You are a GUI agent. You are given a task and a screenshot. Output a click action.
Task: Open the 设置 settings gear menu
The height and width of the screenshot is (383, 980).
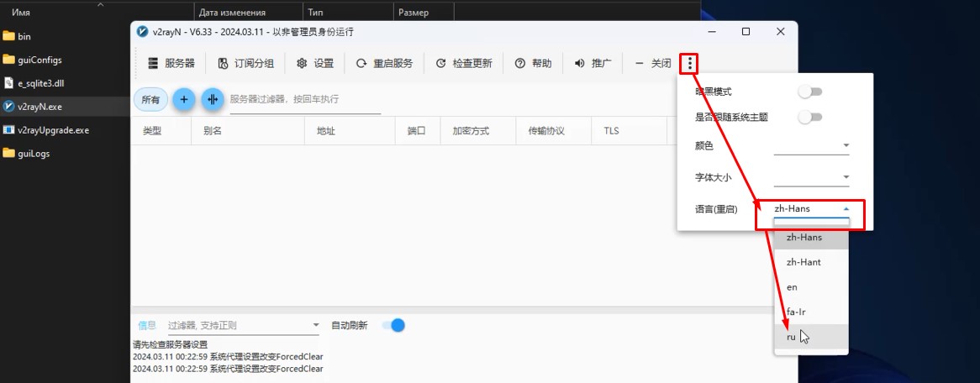(x=315, y=63)
